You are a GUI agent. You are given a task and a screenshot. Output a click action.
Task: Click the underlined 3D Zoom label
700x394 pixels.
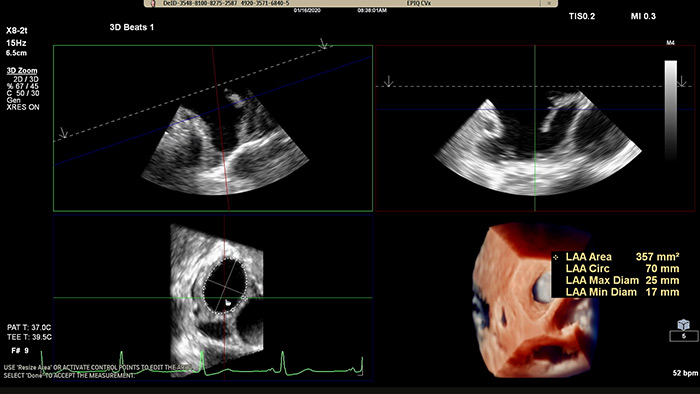[x=22, y=71]
